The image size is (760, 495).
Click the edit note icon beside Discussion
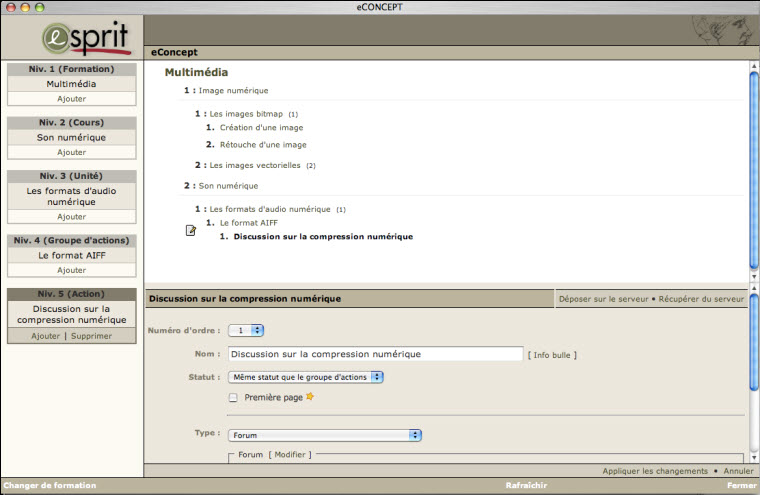click(x=191, y=231)
